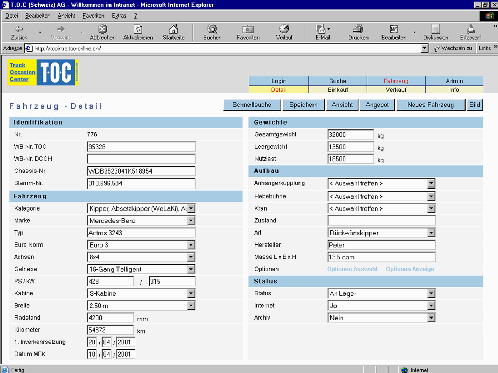Click the Hersteller Peter input field
Screen dimensions: 498x373
point(382,245)
